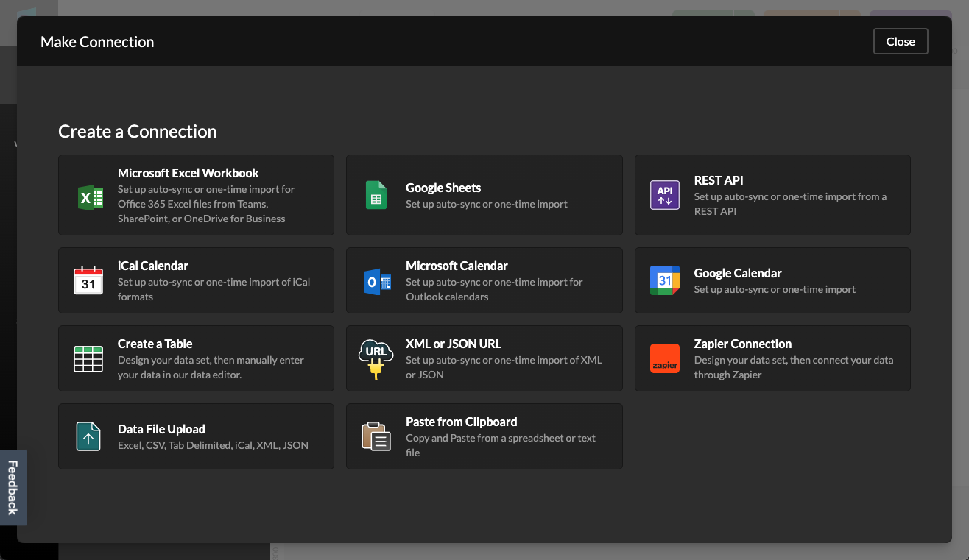Select the Zapier Connection card
969x560 pixels.
pos(772,358)
